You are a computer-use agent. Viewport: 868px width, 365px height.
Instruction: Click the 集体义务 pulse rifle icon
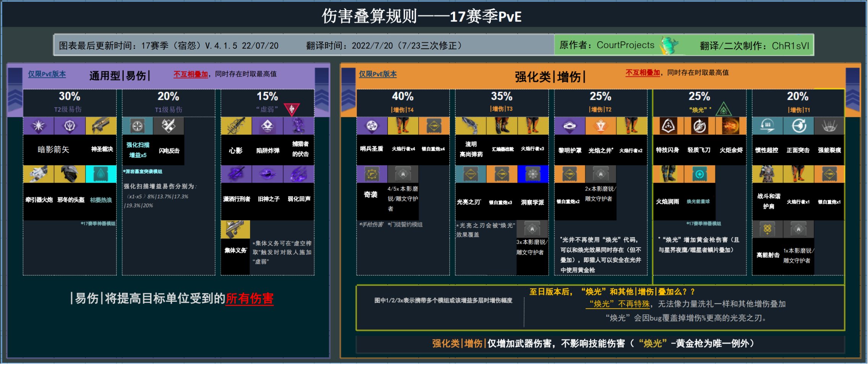[x=236, y=229]
